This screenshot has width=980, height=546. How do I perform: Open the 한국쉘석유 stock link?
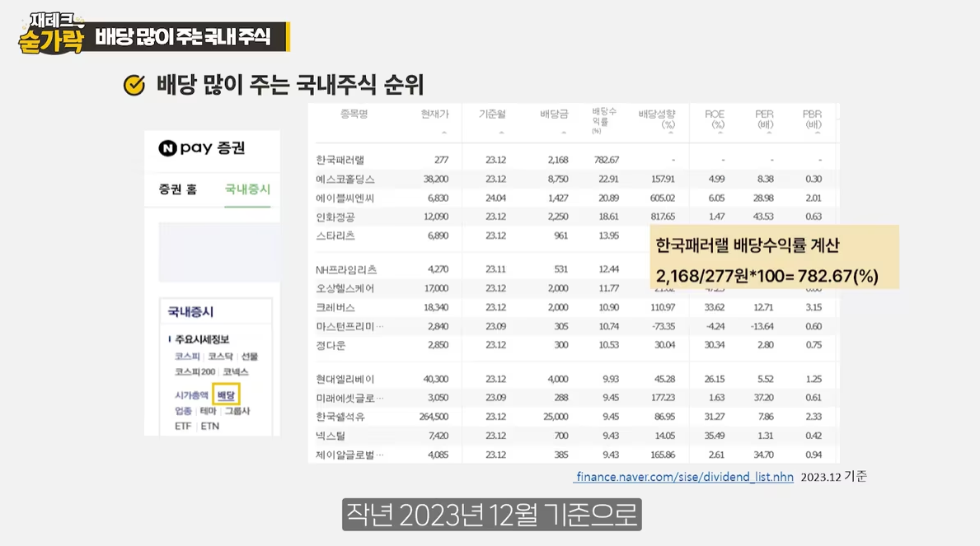coord(340,417)
